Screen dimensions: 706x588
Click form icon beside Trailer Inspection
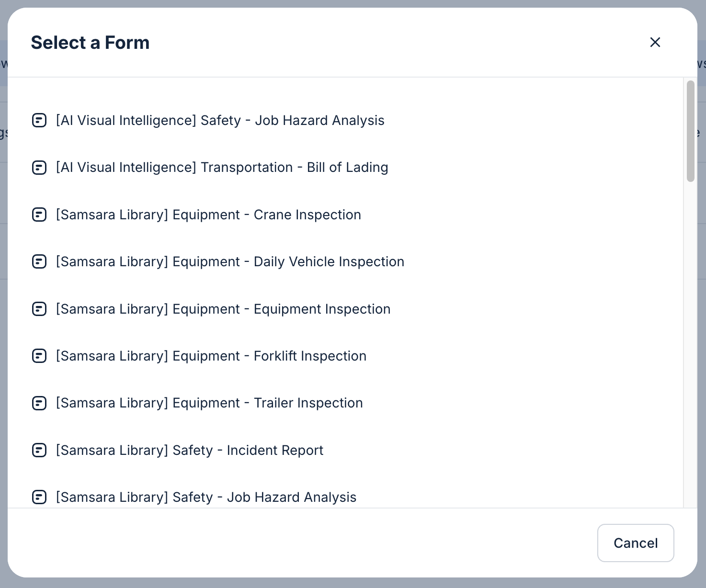click(x=39, y=403)
